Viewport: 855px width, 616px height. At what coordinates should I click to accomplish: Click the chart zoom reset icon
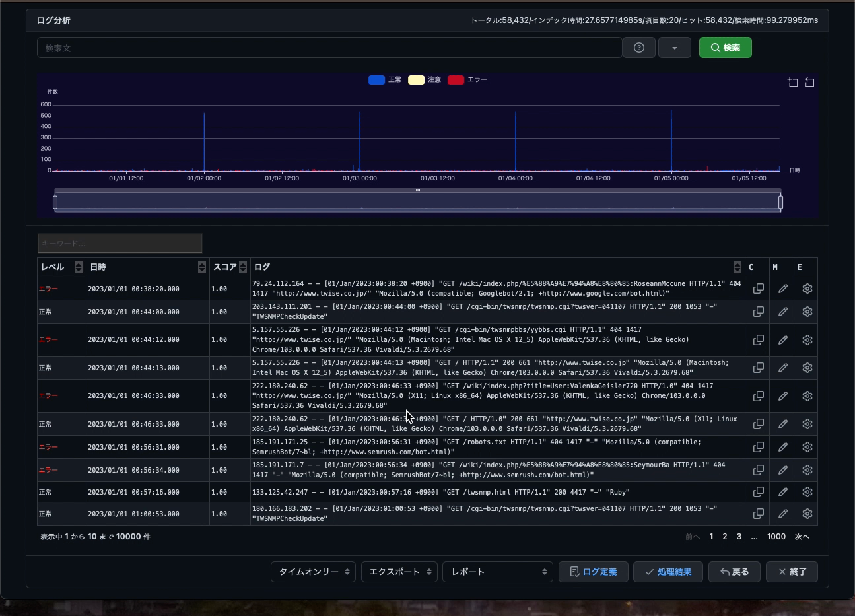pos(809,83)
